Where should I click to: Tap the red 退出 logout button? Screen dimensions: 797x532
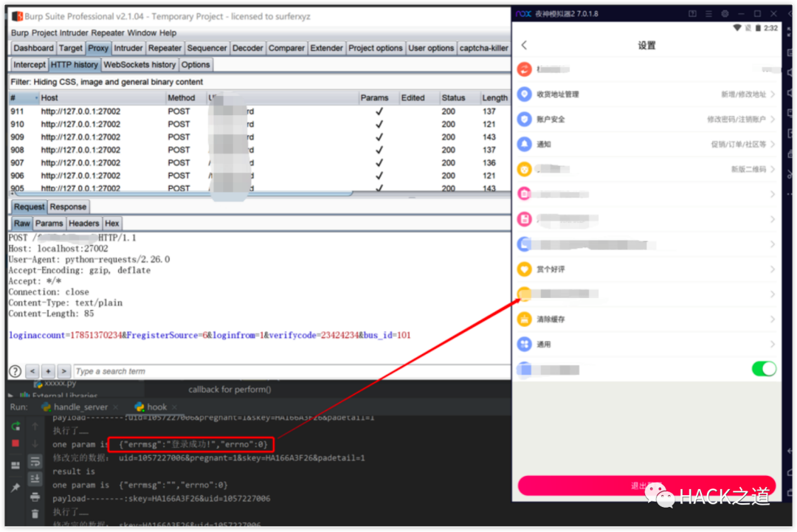(646, 486)
